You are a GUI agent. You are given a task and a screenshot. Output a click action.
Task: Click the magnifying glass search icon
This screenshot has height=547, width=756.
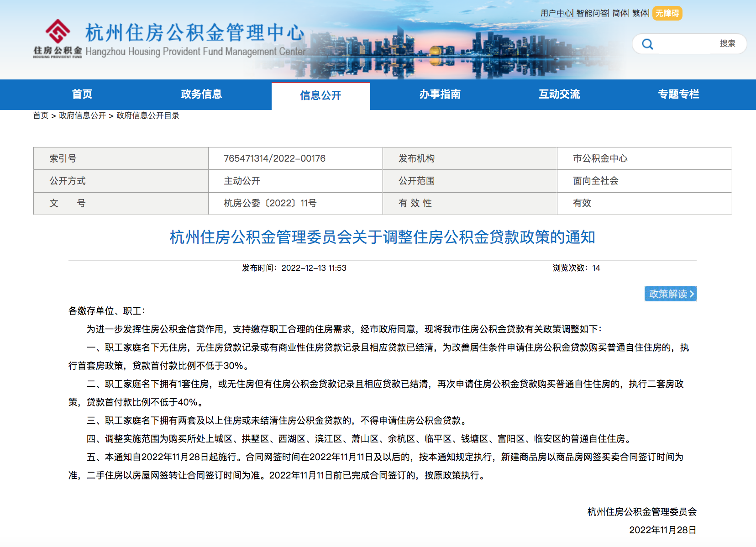point(647,44)
